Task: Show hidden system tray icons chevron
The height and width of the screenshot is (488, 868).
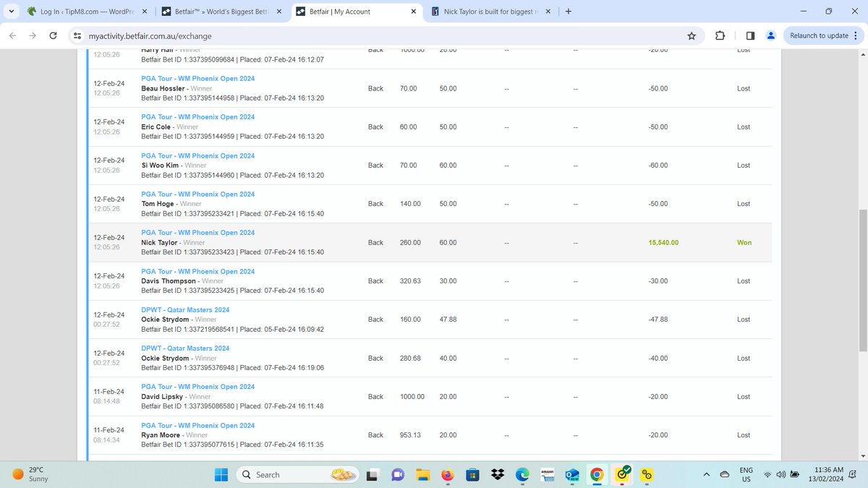Action: 706,474
